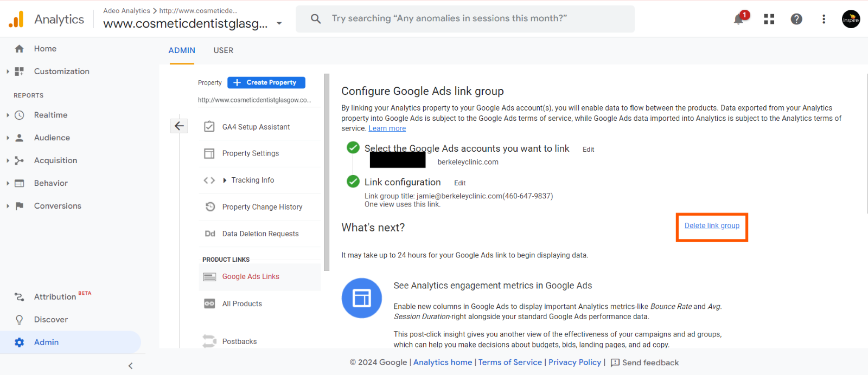Click the Tracking Info code brackets icon
868x375 pixels.
tap(209, 180)
